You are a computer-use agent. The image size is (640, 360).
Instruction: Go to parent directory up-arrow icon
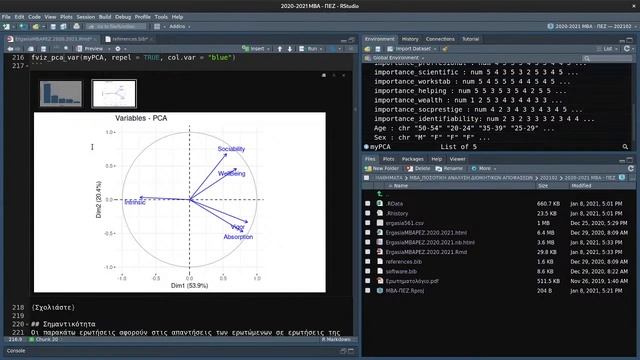click(380, 194)
